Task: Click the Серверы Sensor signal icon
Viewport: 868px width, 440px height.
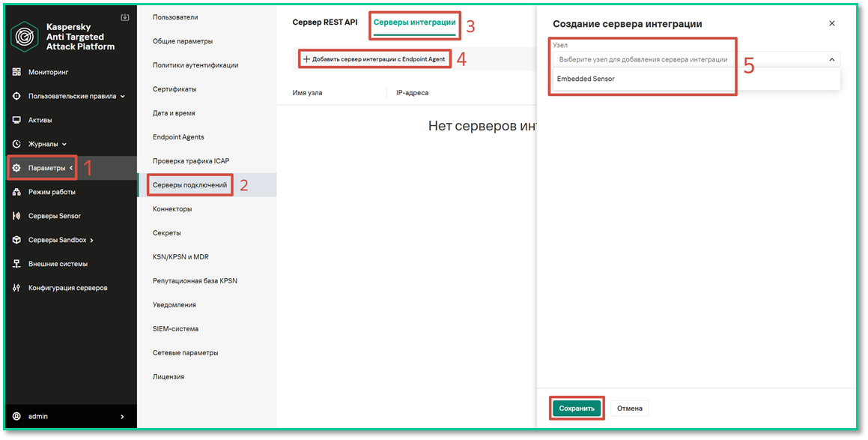Action: tap(16, 216)
